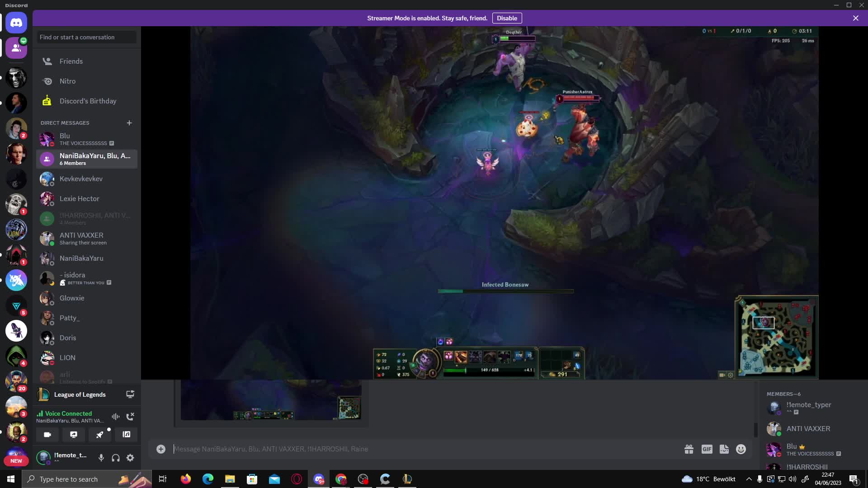Click the screen share button
The width and height of the screenshot is (868, 488).
point(74,435)
